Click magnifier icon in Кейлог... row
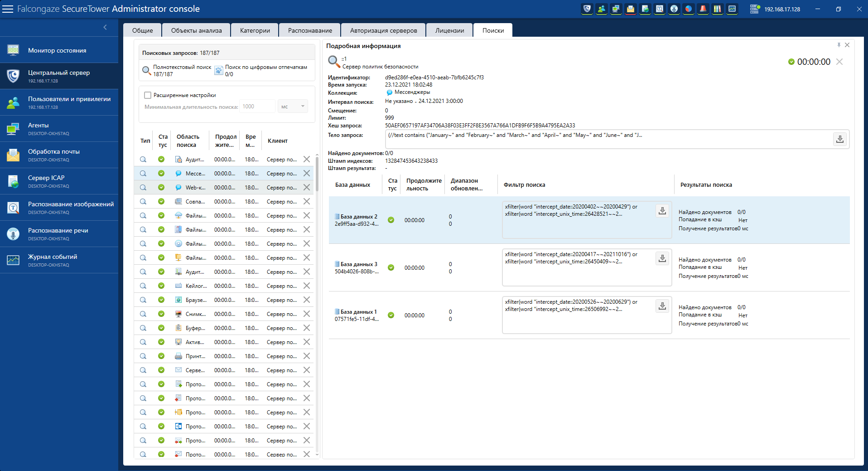This screenshot has width=868, height=471. point(143,286)
